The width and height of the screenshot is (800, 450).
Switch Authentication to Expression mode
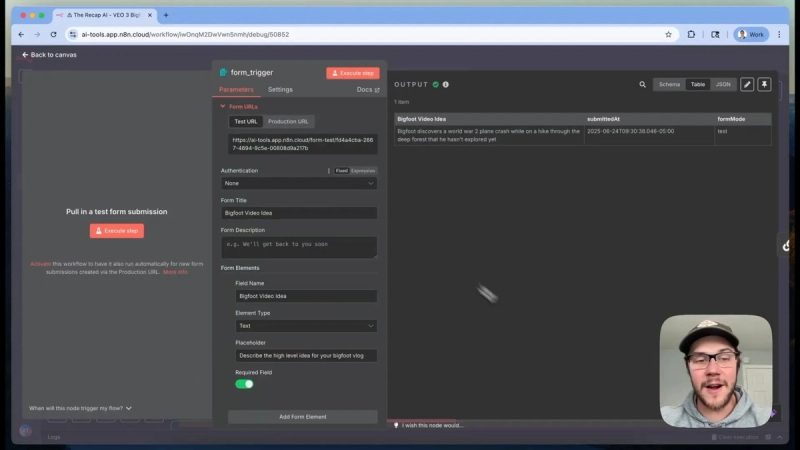coord(363,171)
